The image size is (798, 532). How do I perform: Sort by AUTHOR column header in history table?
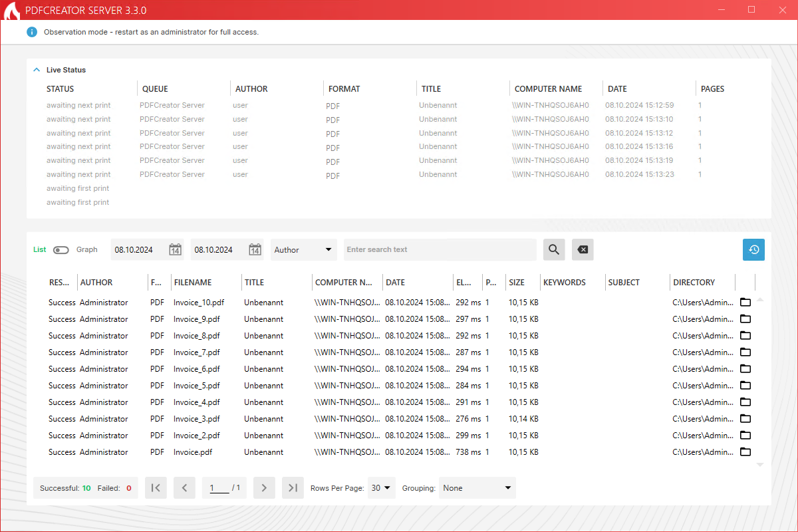coord(96,283)
